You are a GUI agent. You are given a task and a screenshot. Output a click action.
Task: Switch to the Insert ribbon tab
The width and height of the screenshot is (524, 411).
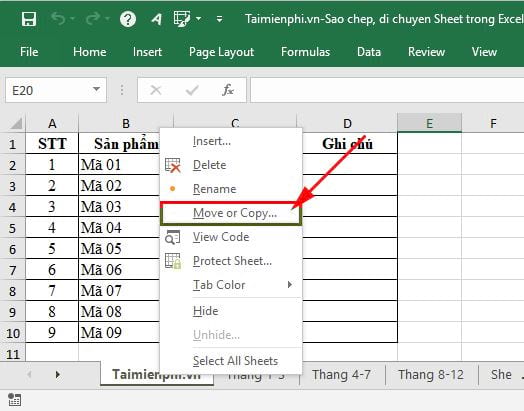coord(147,52)
